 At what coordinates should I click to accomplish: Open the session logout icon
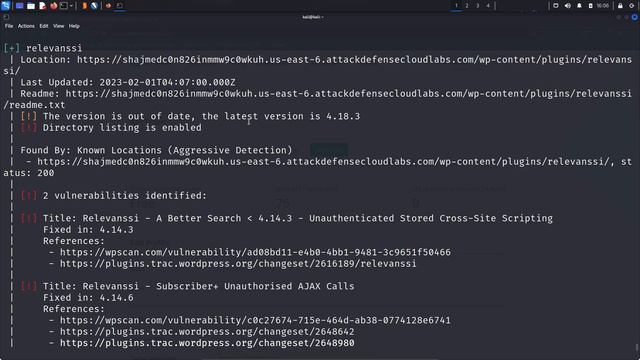632,6
